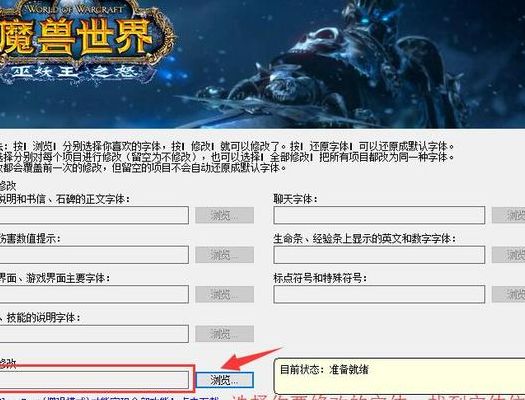Focus the 聊天字体 path input
This screenshot has width=525, height=400.
point(379,215)
